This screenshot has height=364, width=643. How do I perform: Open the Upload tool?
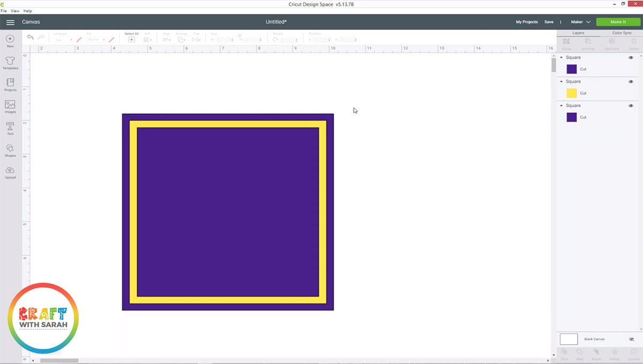pyautogui.click(x=10, y=171)
